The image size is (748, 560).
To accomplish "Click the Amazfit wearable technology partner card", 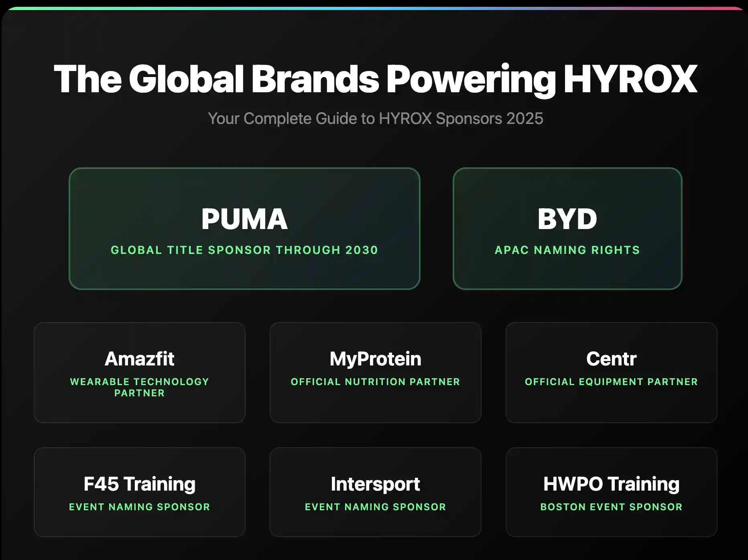I will coord(139,373).
